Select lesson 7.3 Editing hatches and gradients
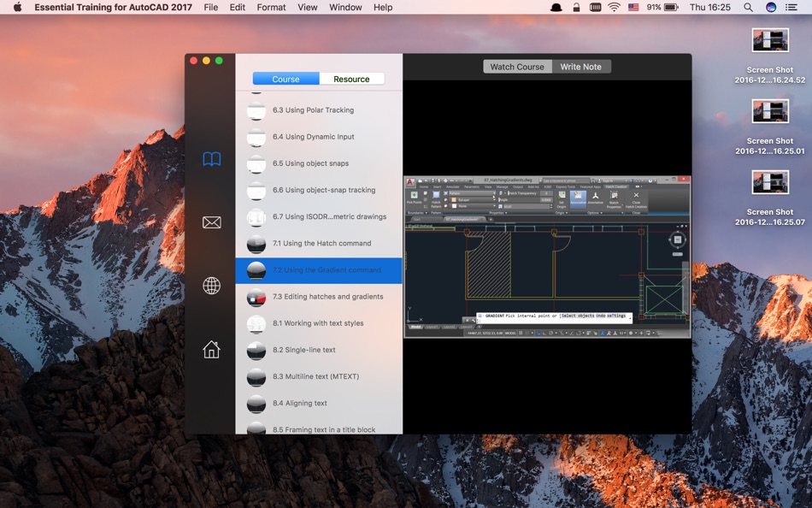812x508 pixels. [319, 297]
